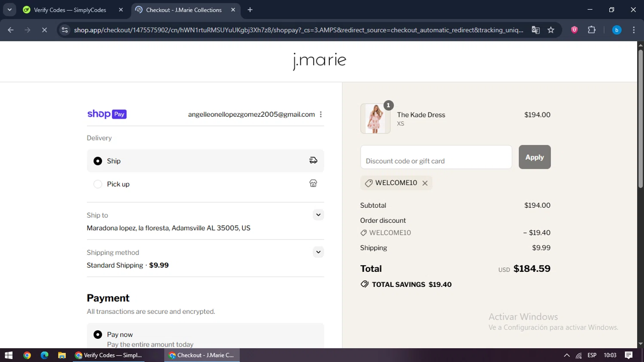Open Windows notification center

(629, 355)
